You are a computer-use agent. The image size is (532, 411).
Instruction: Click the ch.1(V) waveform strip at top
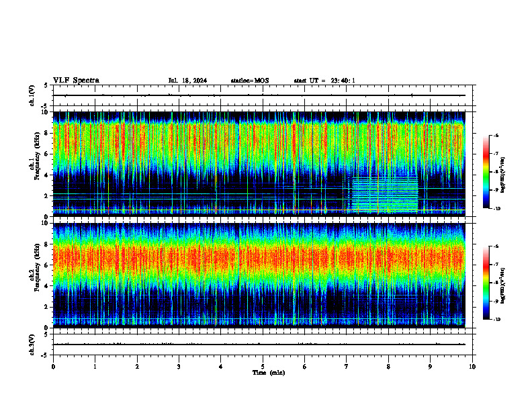pyautogui.click(x=263, y=95)
